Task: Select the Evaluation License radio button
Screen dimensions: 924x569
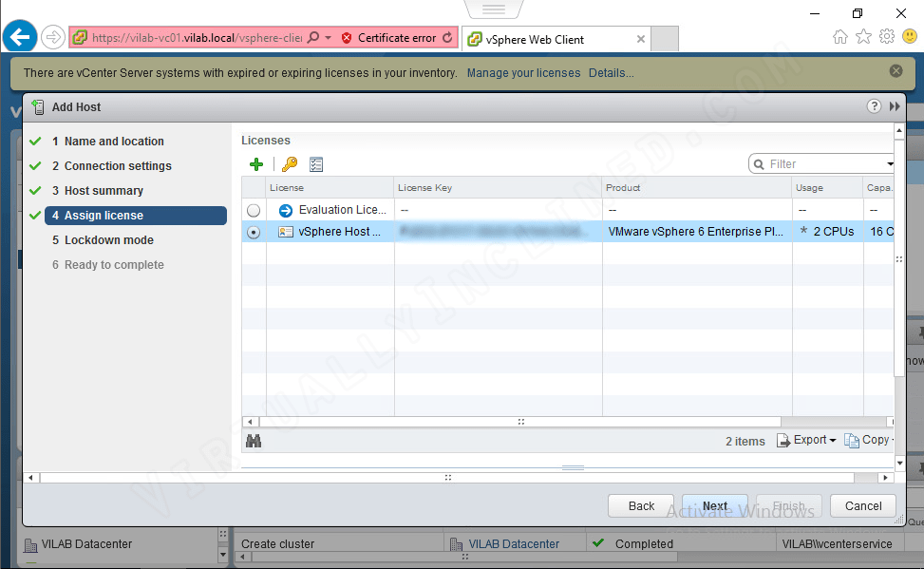Action: click(254, 210)
